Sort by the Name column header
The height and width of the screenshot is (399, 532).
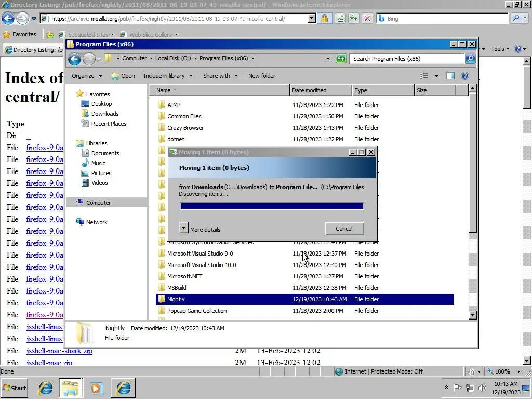point(219,90)
